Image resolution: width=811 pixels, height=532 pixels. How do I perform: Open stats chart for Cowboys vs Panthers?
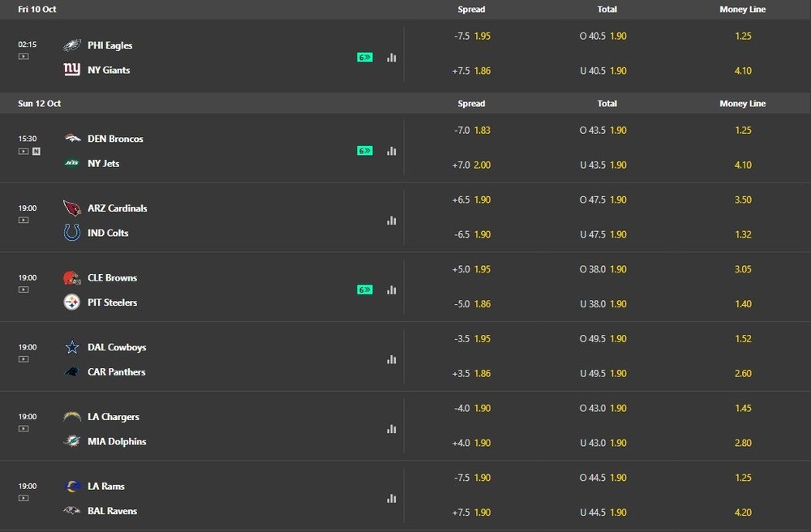392,359
